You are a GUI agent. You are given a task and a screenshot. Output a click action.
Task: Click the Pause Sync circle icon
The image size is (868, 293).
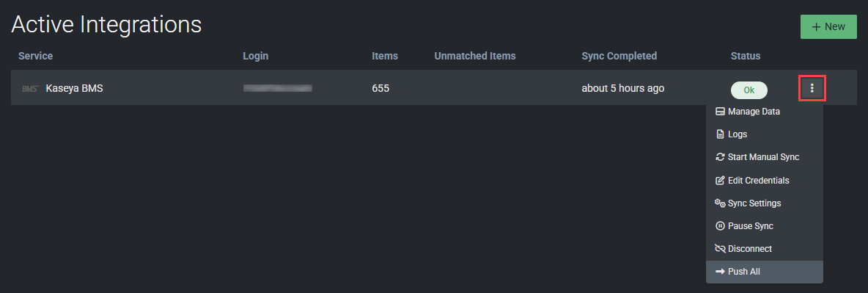pyautogui.click(x=720, y=226)
